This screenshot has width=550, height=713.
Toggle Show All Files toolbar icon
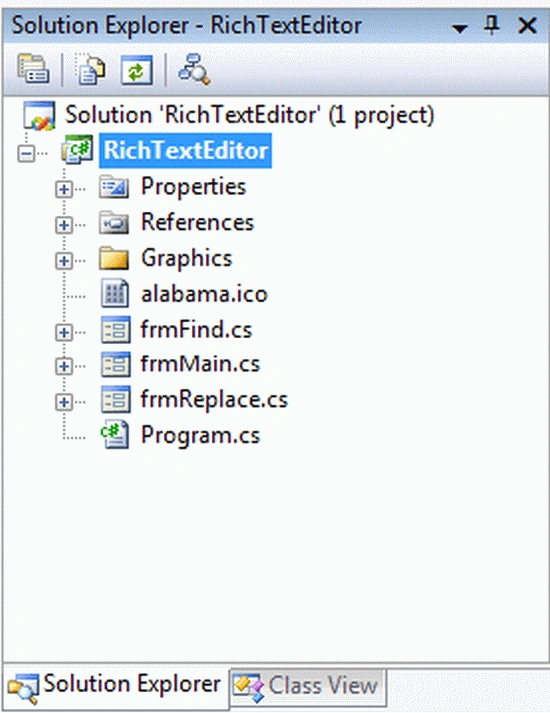(x=90, y=70)
